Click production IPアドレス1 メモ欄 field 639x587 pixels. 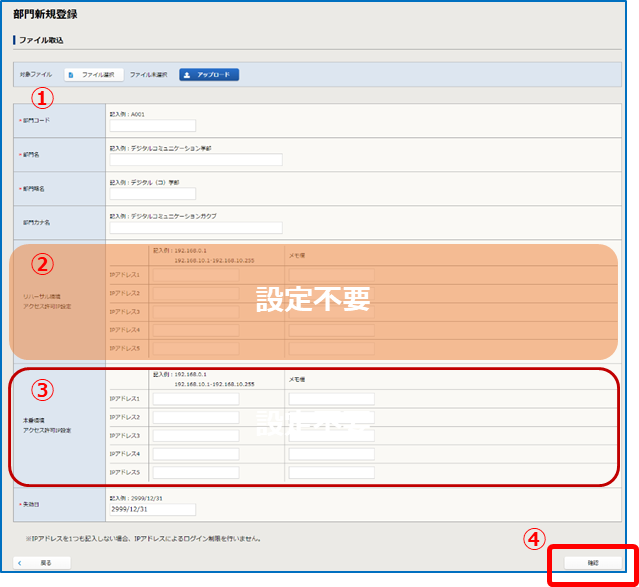pos(331,399)
